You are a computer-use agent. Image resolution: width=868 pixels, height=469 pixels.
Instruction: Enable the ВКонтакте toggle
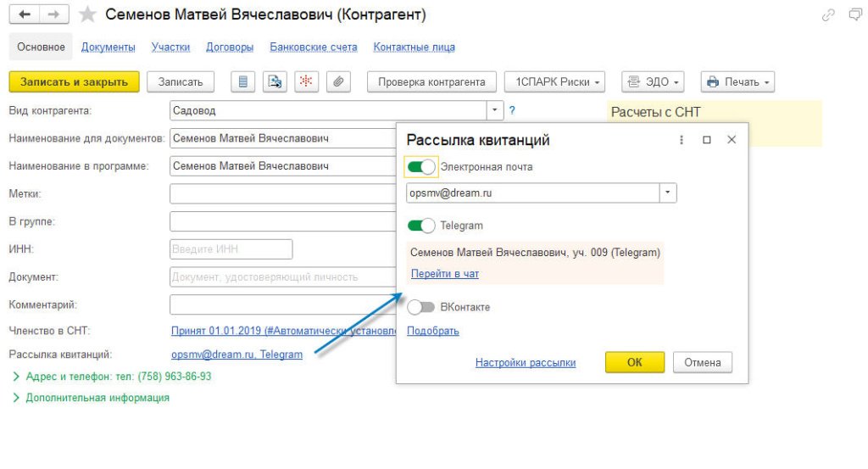(x=421, y=307)
